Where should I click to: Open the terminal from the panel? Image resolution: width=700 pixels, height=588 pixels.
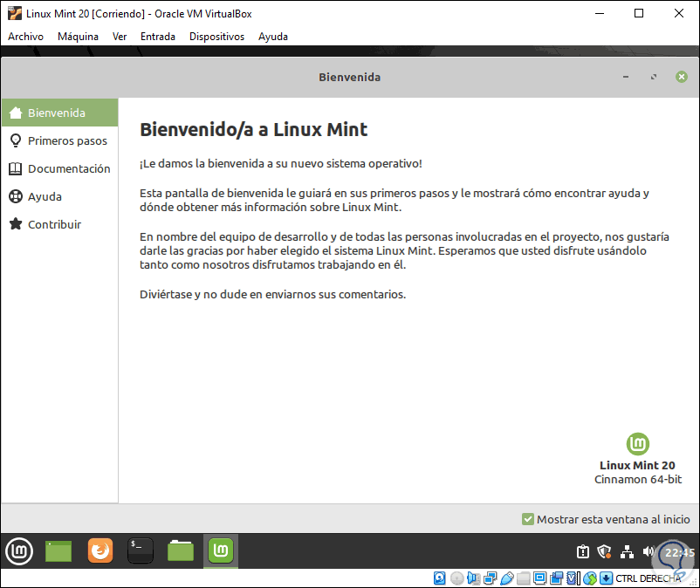141,551
